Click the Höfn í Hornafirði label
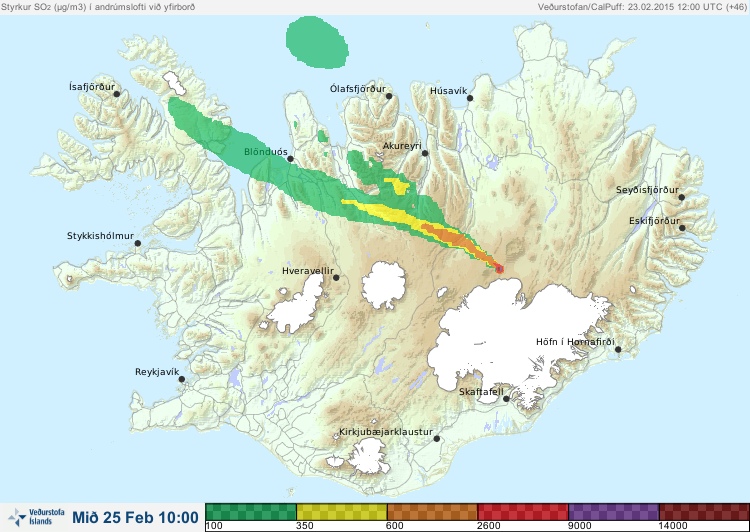Image resolution: width=750 pixels, height=532 pixels. coord(575,342)
